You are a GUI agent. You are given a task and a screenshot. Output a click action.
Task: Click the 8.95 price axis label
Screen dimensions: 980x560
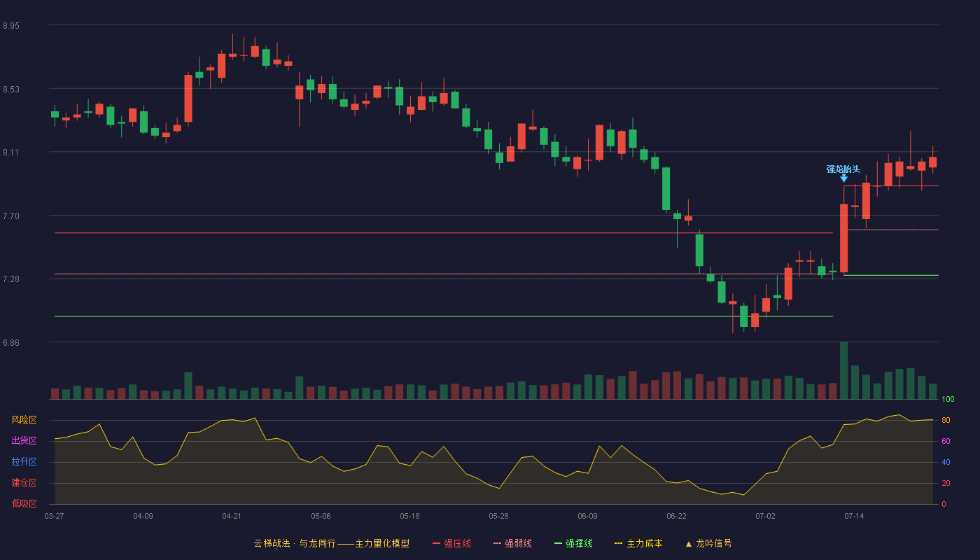point(11,26)
